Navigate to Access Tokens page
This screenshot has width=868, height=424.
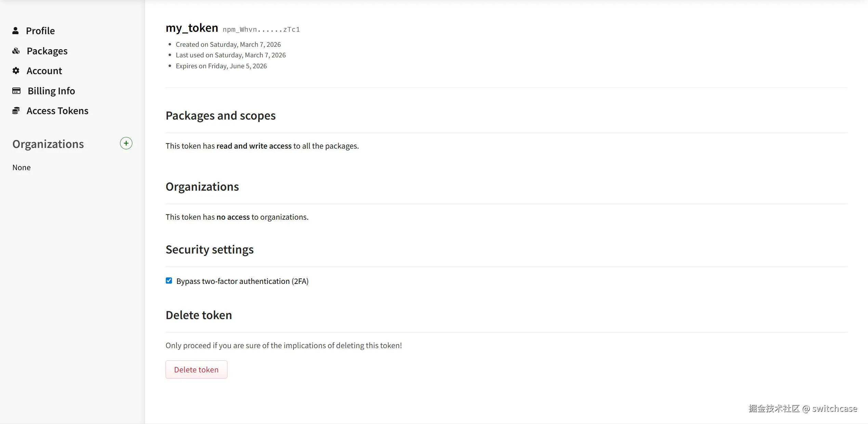coord(57,111)
